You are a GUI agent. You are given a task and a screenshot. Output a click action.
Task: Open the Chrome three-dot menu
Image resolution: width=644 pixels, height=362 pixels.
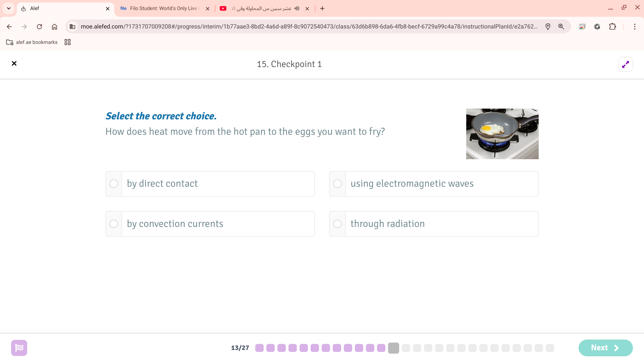click(x=635, y=26)
